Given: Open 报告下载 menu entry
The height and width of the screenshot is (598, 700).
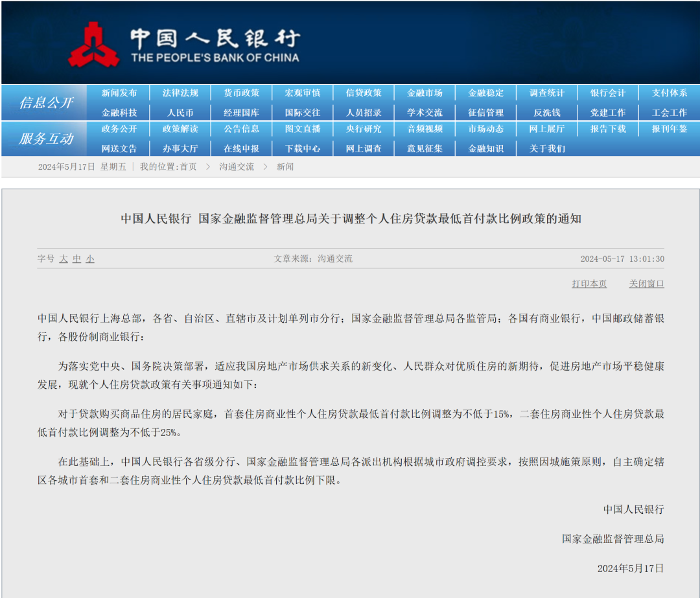Looking at the screenshot, I should (608, 129).
